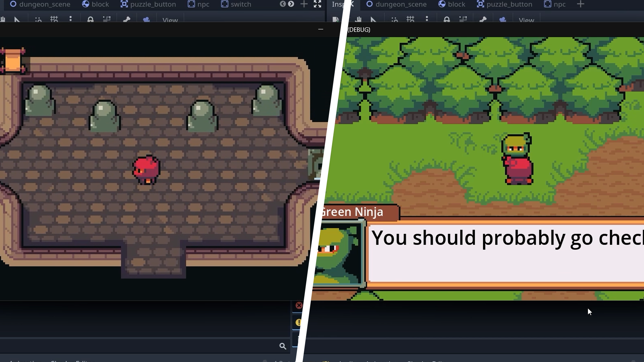Toggle grid snap in left editor toolbar
644x362 pixels.
54,19
